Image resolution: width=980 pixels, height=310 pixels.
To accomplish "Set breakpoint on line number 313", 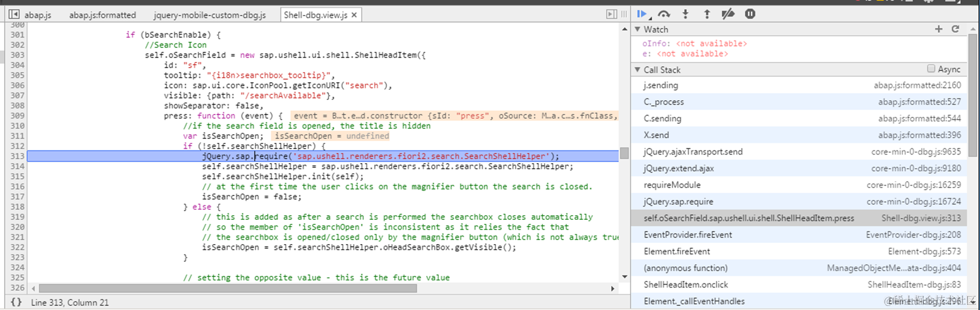I will click(x=17, y=156).
